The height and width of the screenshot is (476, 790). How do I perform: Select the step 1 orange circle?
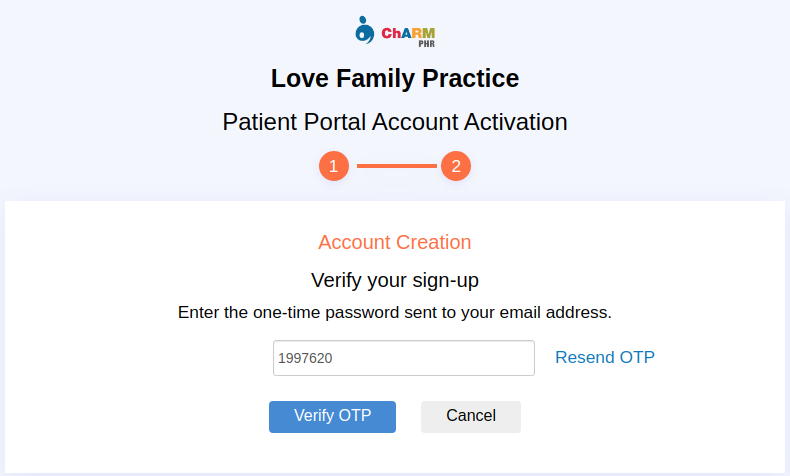(x=334, y=166)
